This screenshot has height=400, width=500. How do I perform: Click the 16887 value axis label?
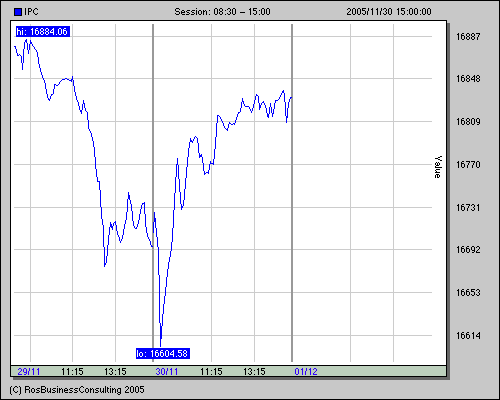pos(468,37)
